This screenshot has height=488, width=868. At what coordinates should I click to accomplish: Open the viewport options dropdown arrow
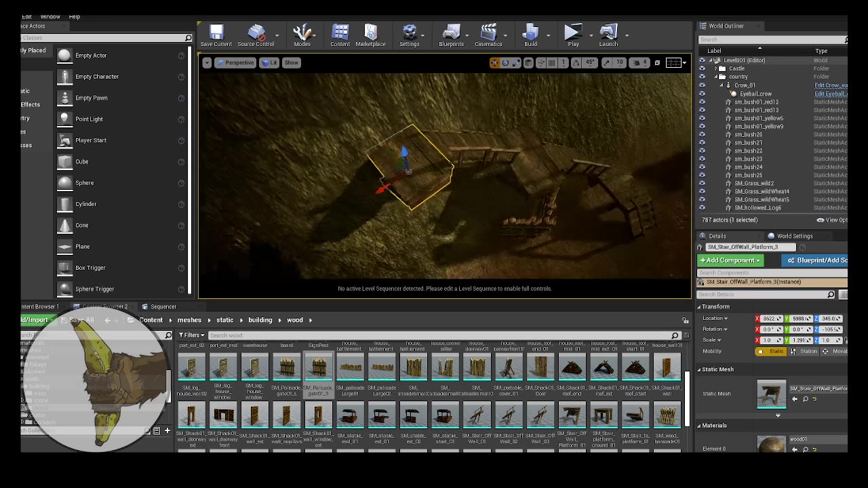pos(207,62)
